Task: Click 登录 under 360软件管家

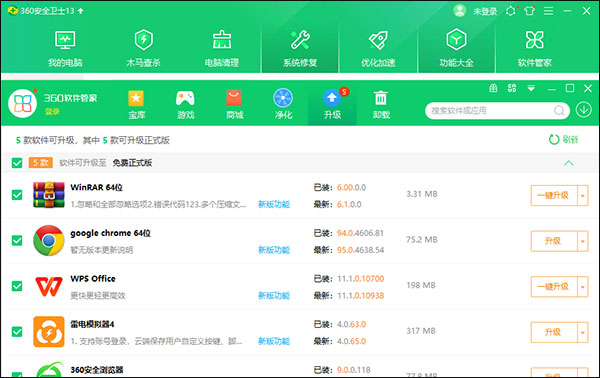Action: coord(52,111)
